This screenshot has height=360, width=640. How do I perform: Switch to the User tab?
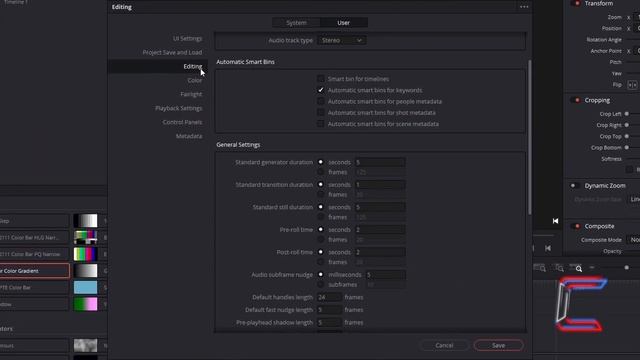pyautogui.click(x=343, y=23)
